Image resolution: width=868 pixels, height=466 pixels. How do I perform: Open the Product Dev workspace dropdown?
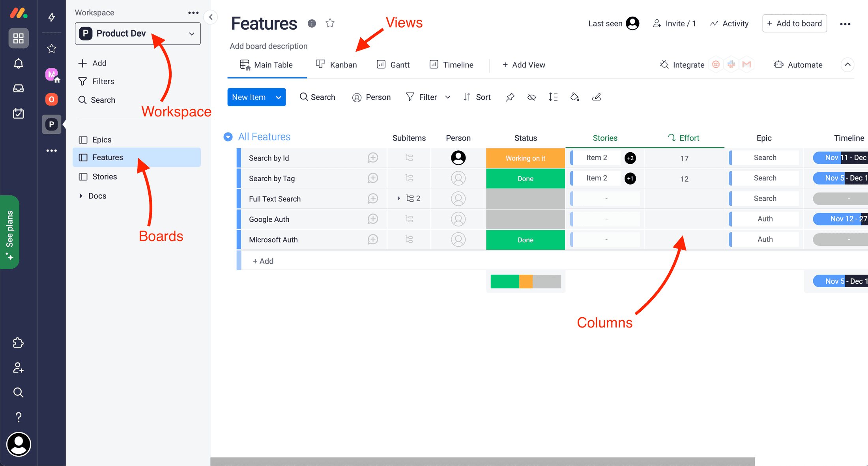tap(137, 34)
